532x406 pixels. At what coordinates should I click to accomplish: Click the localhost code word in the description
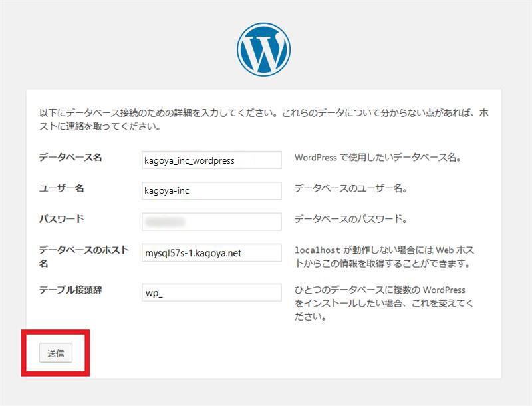[318, 251]
